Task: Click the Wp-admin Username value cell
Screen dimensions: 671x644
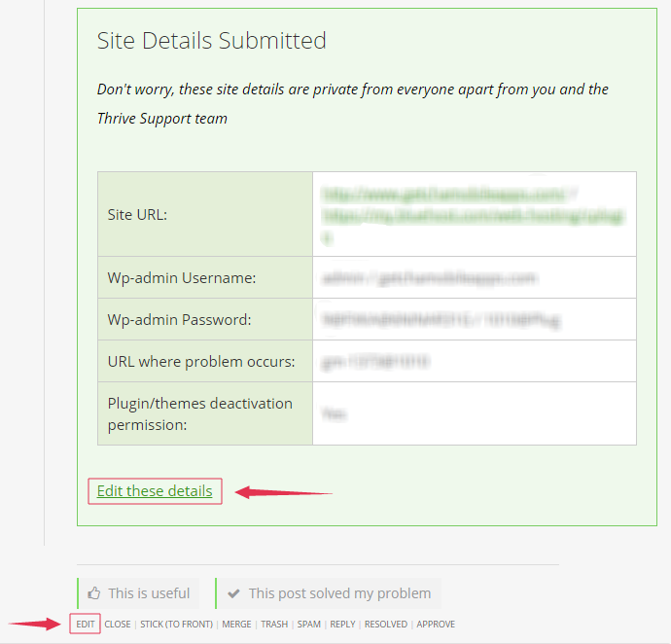Action: coord(475,277)
